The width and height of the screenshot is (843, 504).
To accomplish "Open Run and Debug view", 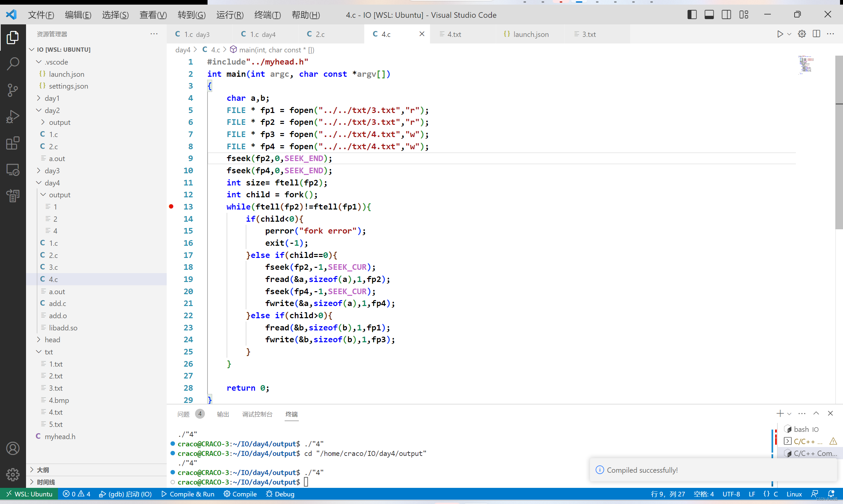I will [13, 117].
